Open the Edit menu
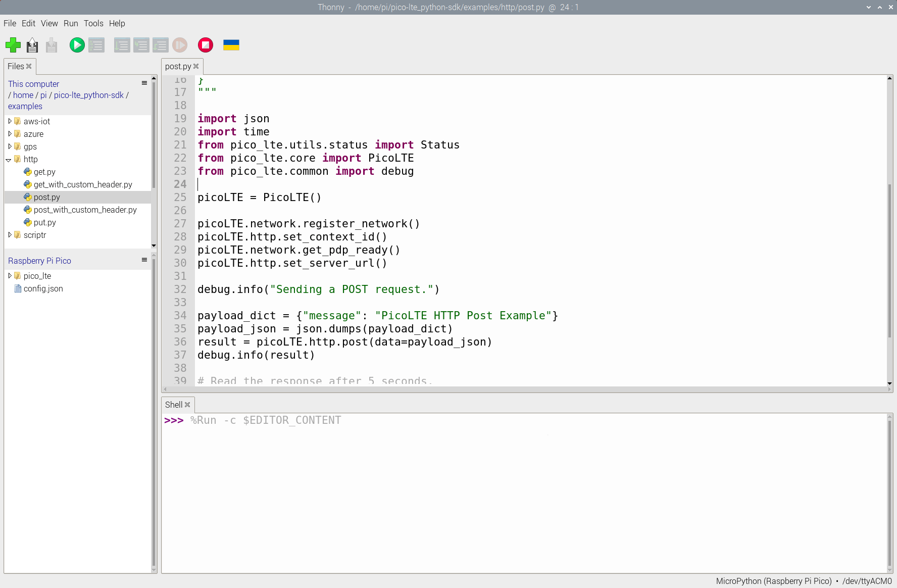This screenshot has width=897, height=588. click(28, 23)
